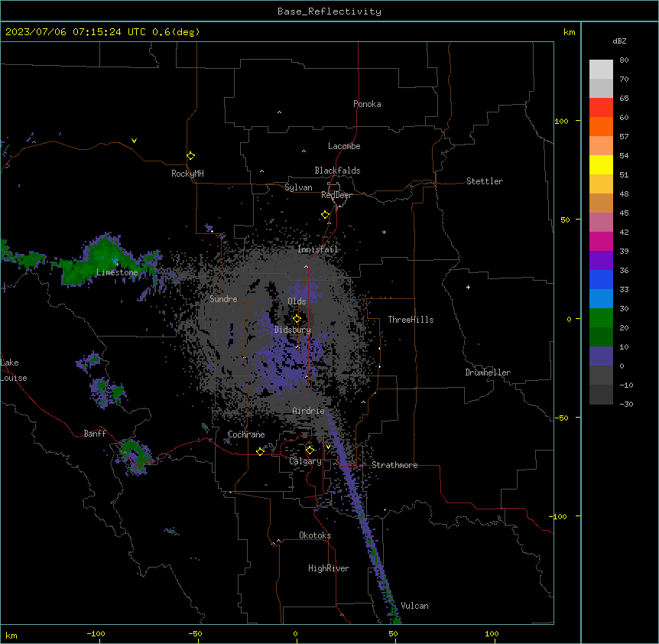
Task: Click the yellow diamond marker between Olds and Didsbury
Action: click(x=297, y=319)
